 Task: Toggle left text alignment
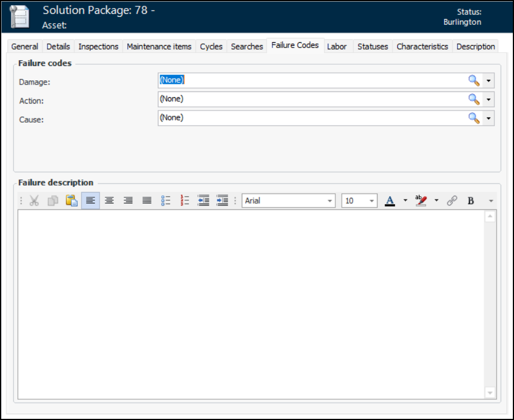(90, 201)
